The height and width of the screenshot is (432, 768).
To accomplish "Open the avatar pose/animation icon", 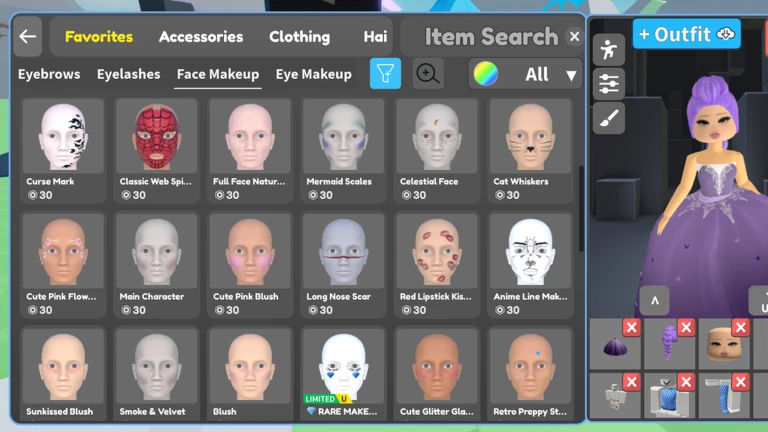I will pos(608,49).
